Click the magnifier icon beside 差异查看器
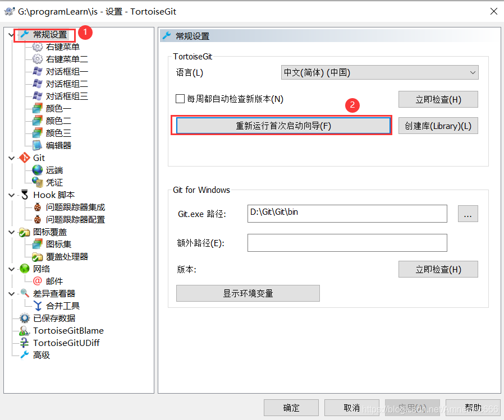The width and height of the screenshot is (504, 420). (x=25, y=293)
